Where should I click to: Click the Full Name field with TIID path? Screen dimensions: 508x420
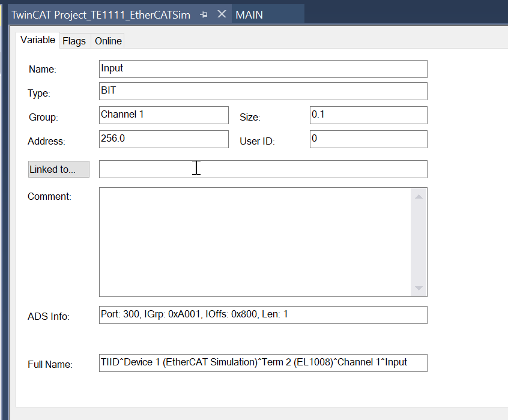[263, 362]
